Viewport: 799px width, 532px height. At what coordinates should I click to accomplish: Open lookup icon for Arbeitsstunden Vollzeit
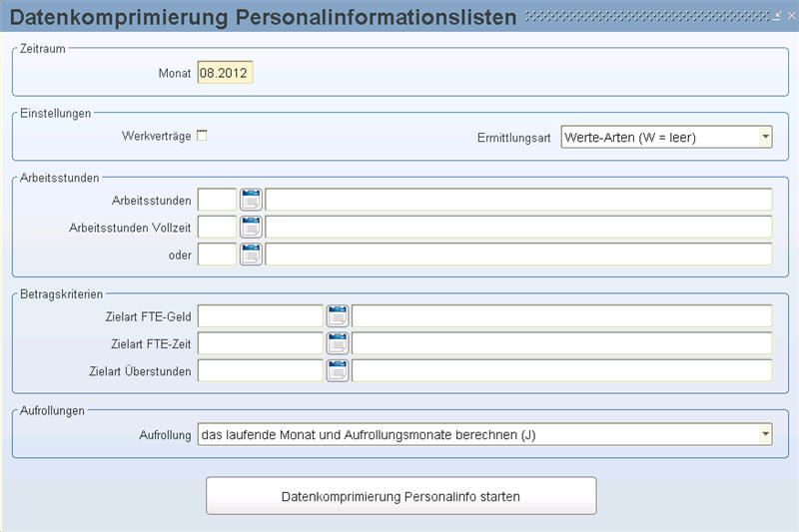[x=251, y=227]
